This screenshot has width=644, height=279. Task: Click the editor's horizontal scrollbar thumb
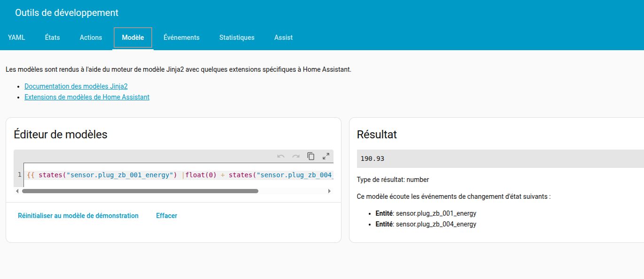pos(140,191)
